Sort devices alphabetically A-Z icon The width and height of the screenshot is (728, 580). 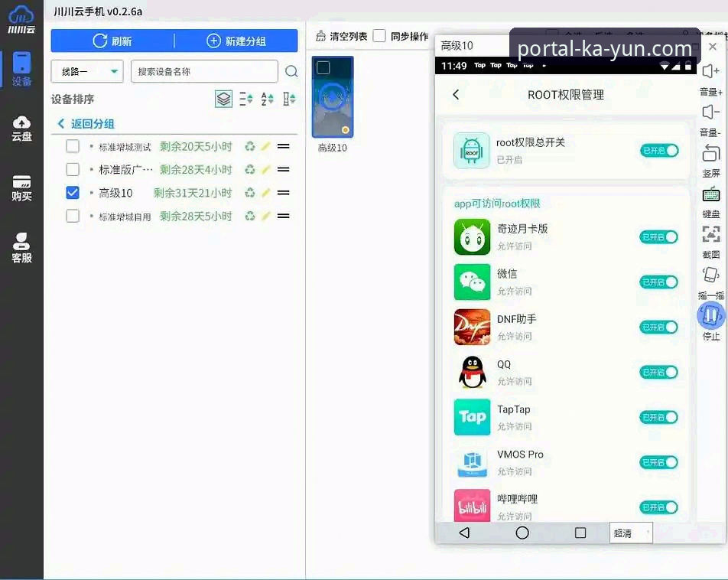[267, 99]
